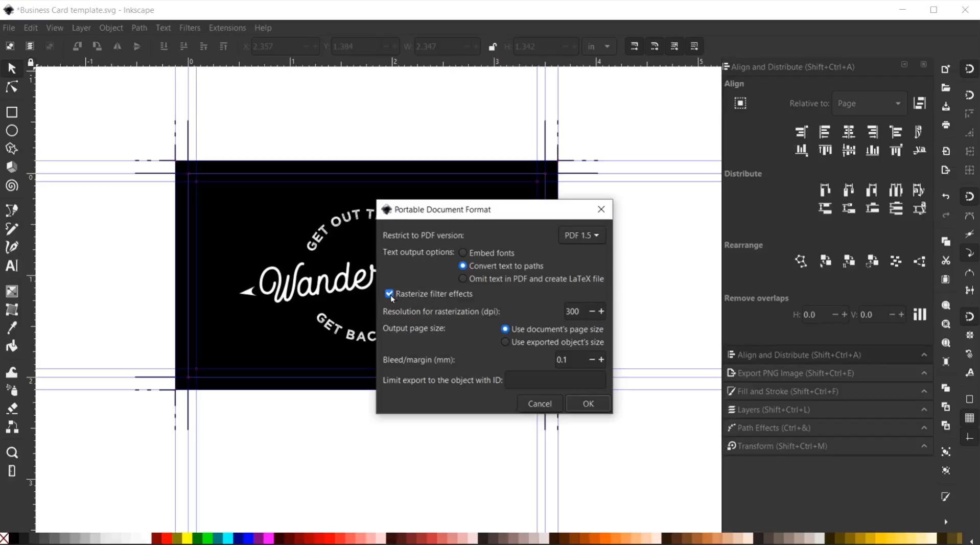Cancel the PDF export dialog
The width and height of the screenshot is (980, 545).
pyautogui.click(x=540, y=404)
